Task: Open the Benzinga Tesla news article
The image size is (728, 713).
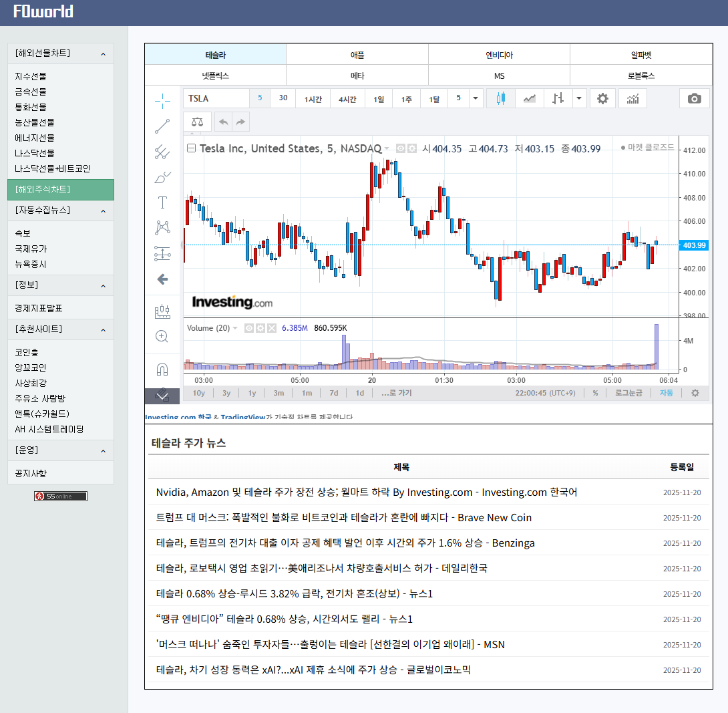Action: [345, 543]
